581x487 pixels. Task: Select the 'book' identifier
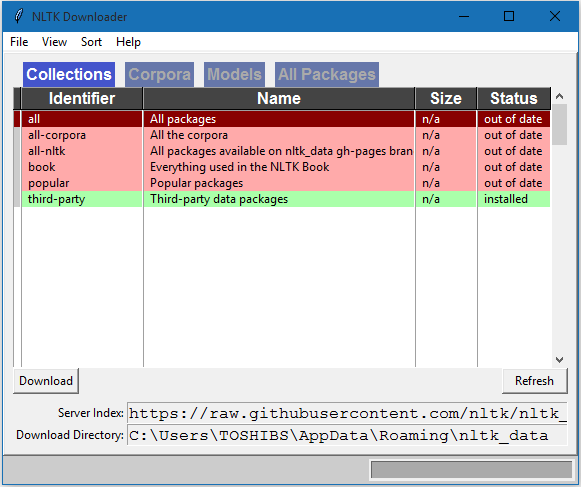(x=82, y=167)
